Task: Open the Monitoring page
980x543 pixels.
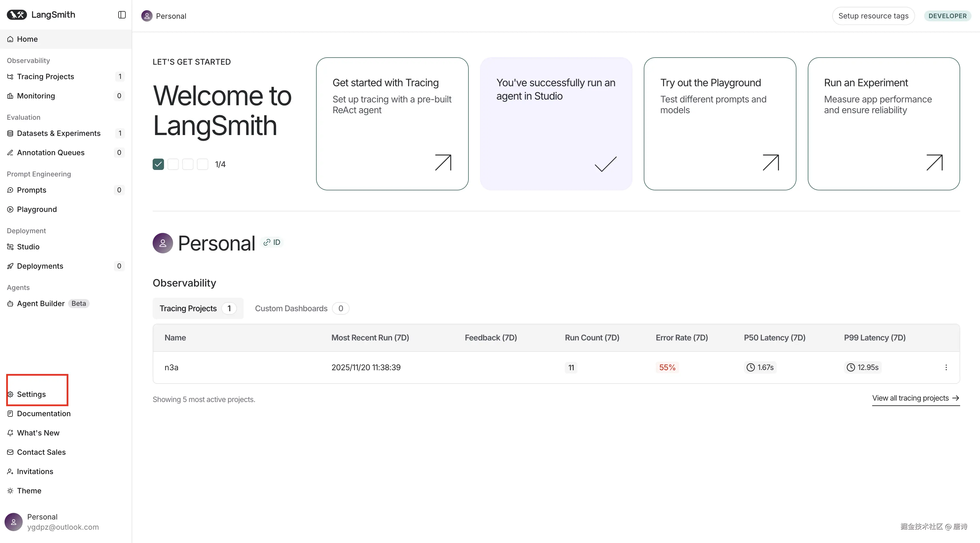Action: coord(36,96)
